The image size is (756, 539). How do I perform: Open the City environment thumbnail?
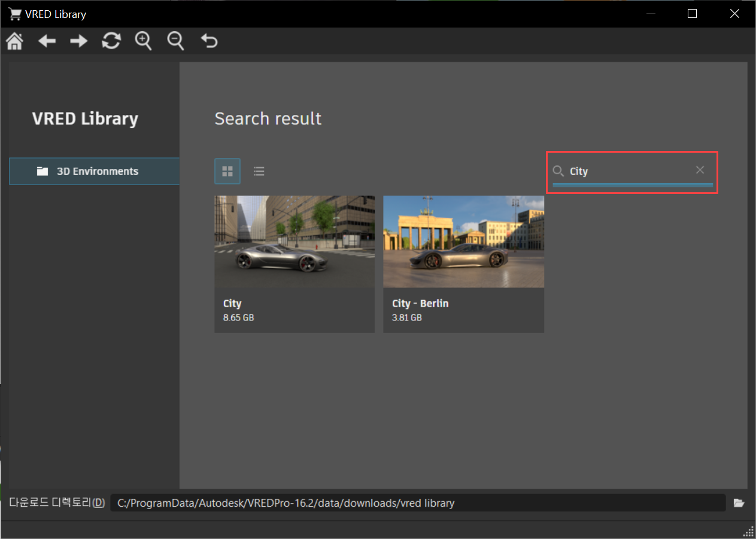(294, 241)
